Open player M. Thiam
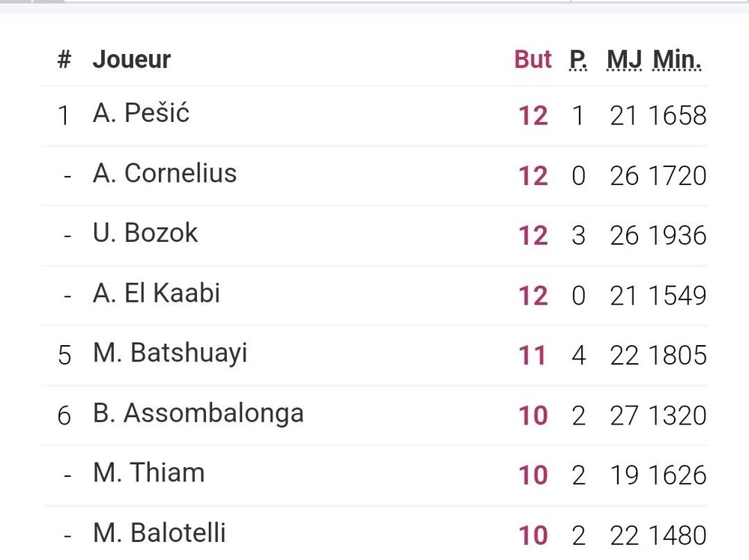749x560 pixels. click(x=148, y=473)
